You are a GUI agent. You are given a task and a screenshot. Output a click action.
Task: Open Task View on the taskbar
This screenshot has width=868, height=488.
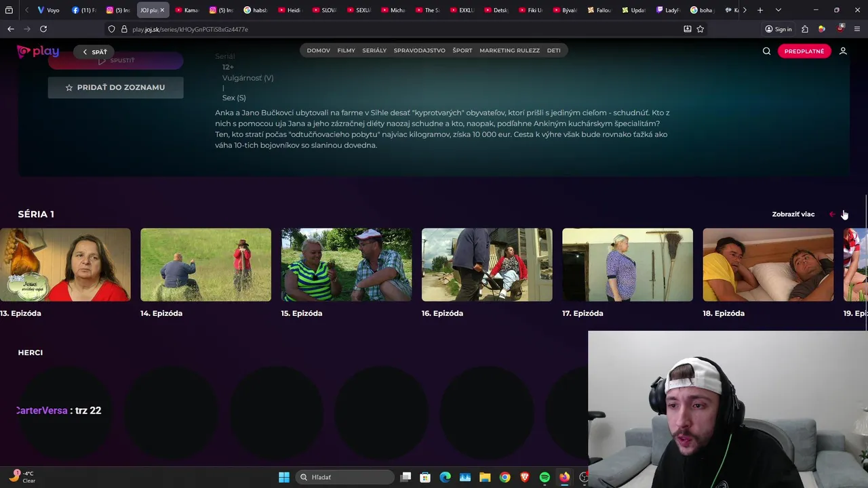(406, 477)
